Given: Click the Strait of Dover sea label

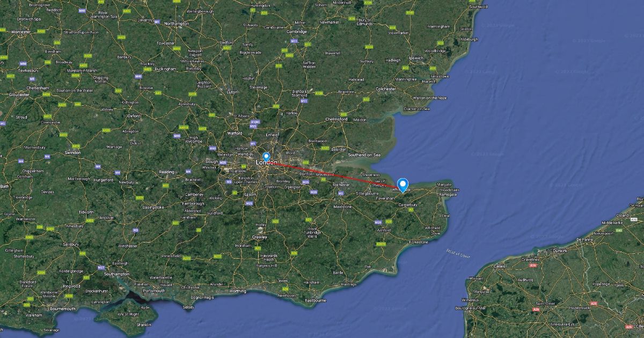Looking at the screenshot, I should click(458, 253).
